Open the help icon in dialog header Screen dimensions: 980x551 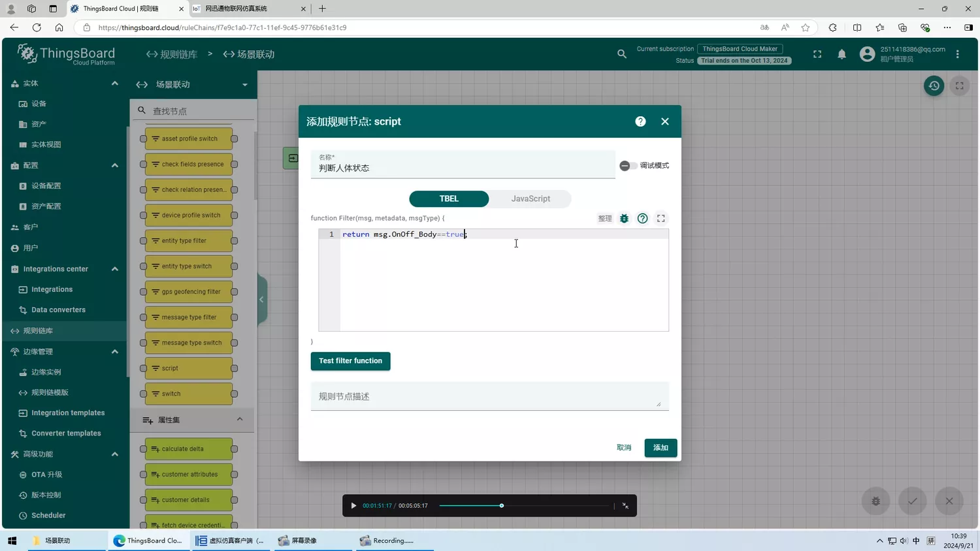tap(640, 121)
